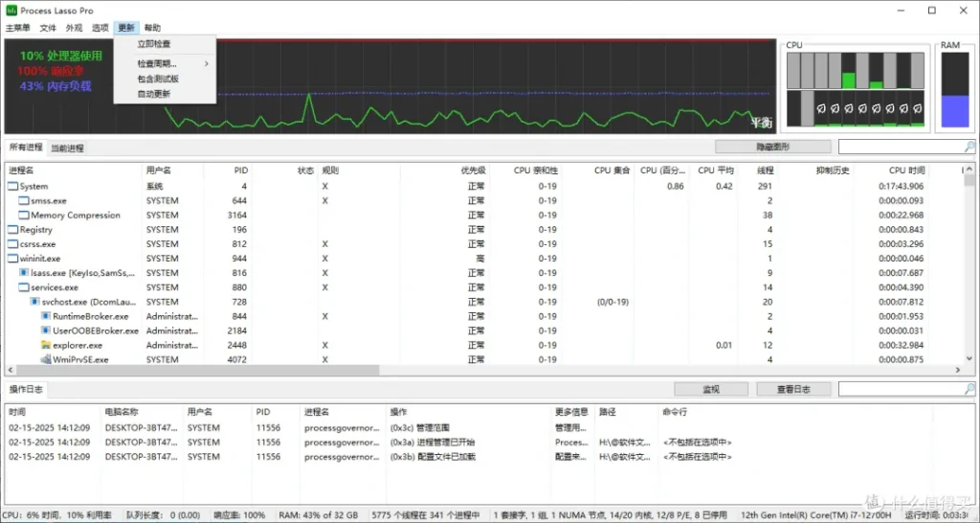The image size is (980, 523).
Task: Open the 外观 menu
Action: click(x=74, y=28)
